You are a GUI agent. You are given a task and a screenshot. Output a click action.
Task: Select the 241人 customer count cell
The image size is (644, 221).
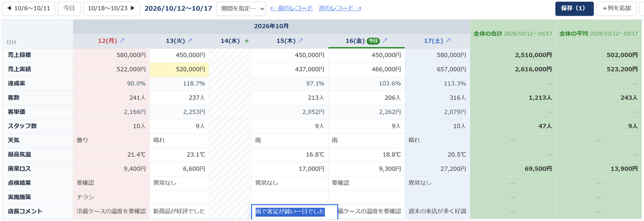click(x=111, y=98)
